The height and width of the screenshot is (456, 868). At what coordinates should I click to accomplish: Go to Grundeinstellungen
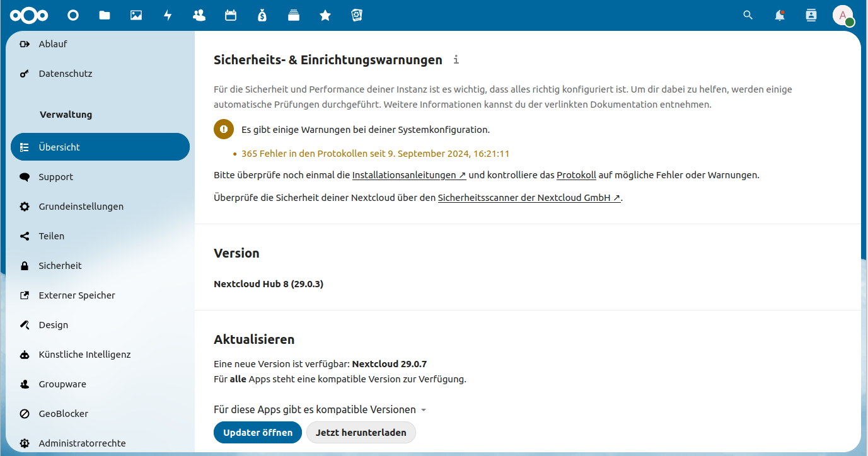click(x=100, y=207)
